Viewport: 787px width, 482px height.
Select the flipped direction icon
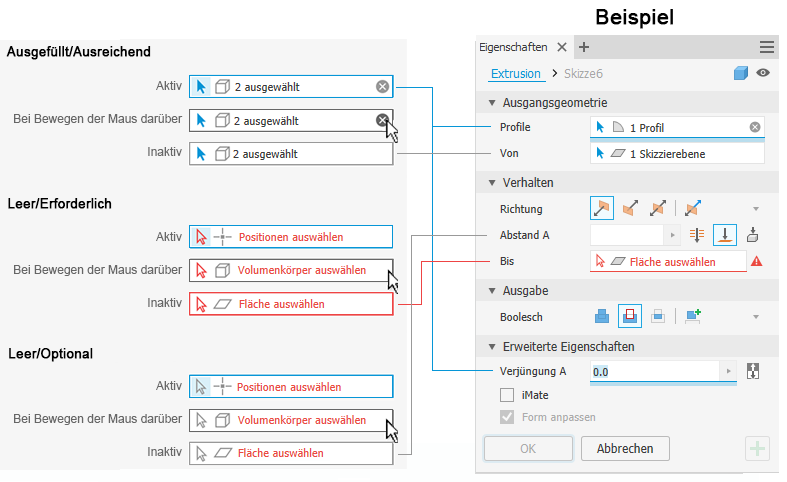coord(629,209)
